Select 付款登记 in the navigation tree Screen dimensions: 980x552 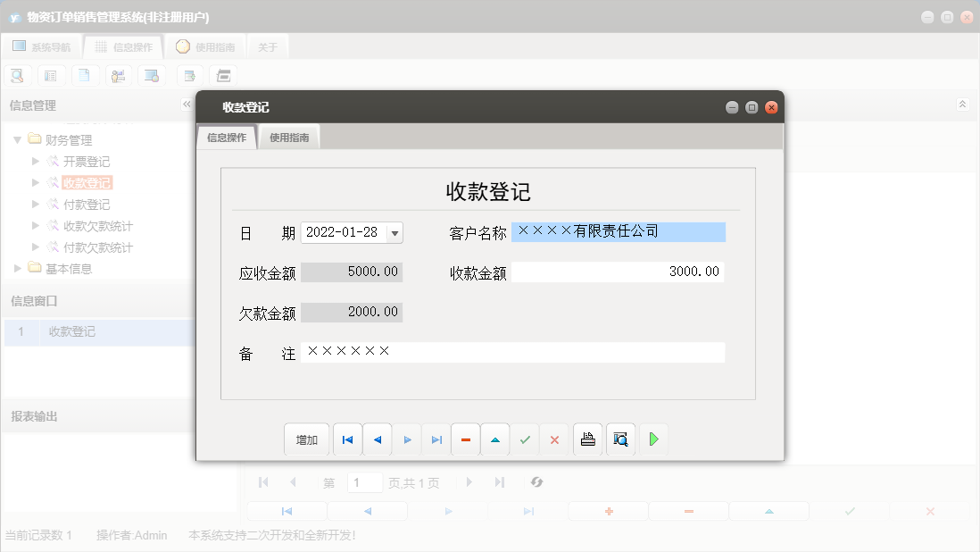87,204
